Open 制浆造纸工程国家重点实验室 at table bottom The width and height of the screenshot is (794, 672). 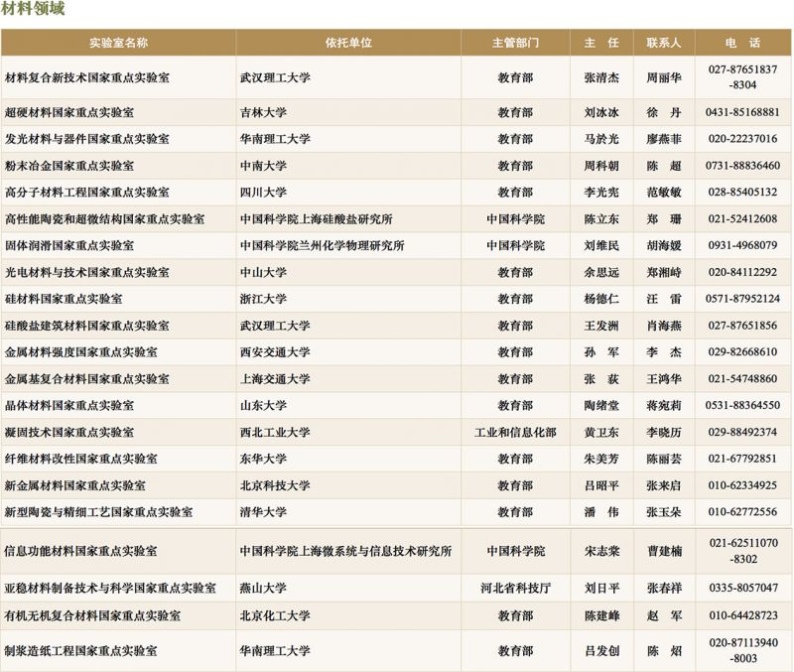click(81, 651)
